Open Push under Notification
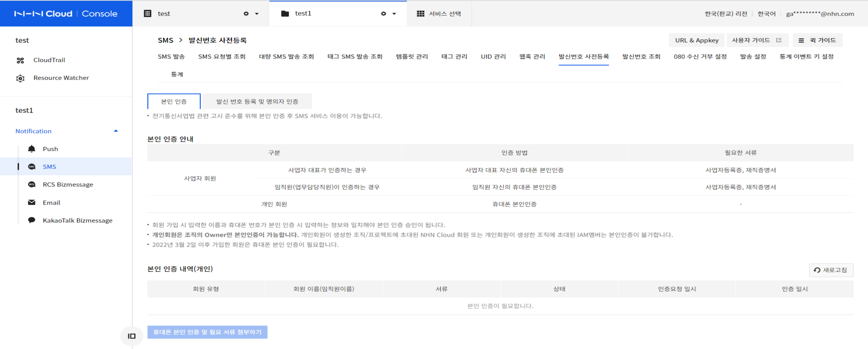The image size is (868, 349). pyautogui.click(x=50, y=149)
